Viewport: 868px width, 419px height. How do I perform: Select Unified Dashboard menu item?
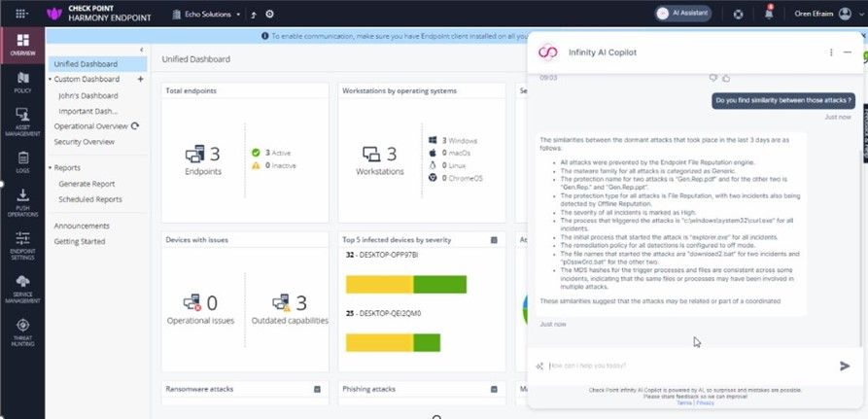(97, 64)
